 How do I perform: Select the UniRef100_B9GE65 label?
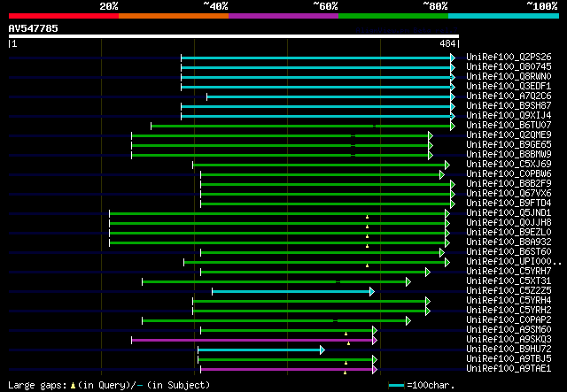(509, 145)
